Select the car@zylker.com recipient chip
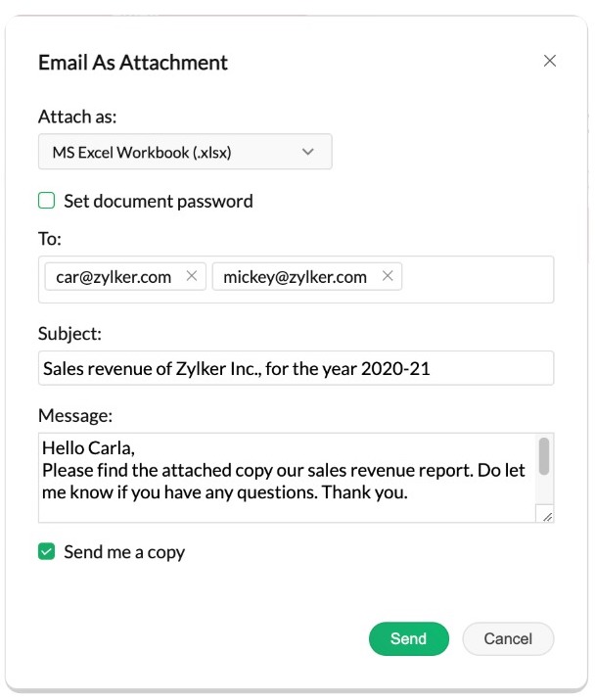The height and width of the screenshot is (700, 596). pyautogui.click(x=114, y=277)
